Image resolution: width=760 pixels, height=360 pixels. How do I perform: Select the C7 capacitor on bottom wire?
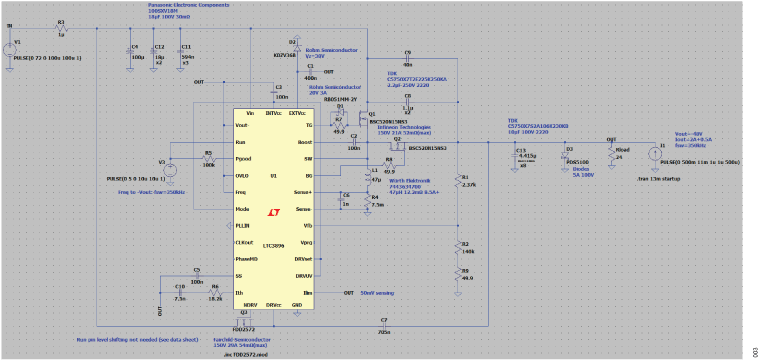click(384, 327)
